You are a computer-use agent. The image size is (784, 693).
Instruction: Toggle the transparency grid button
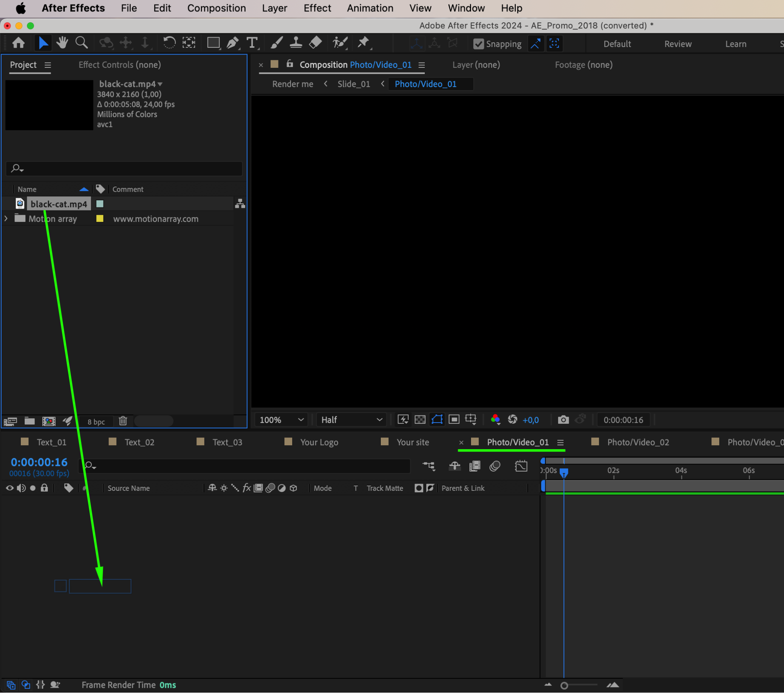(420, 420)
